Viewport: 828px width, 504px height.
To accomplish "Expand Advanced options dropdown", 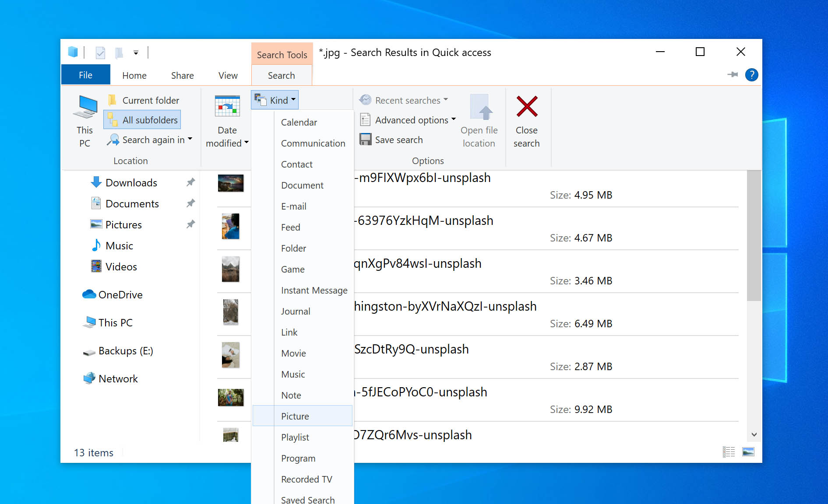I will coord(408,120).
